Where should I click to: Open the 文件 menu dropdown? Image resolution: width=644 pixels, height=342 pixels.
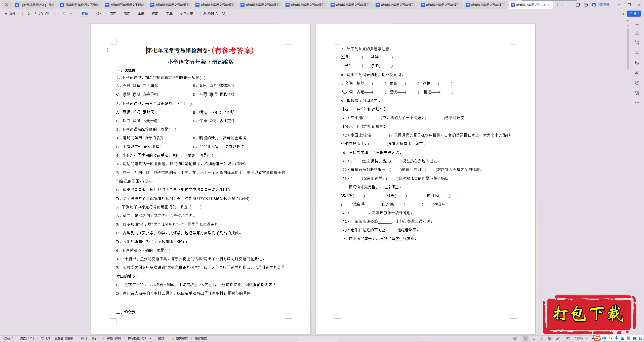click(12, 14)
